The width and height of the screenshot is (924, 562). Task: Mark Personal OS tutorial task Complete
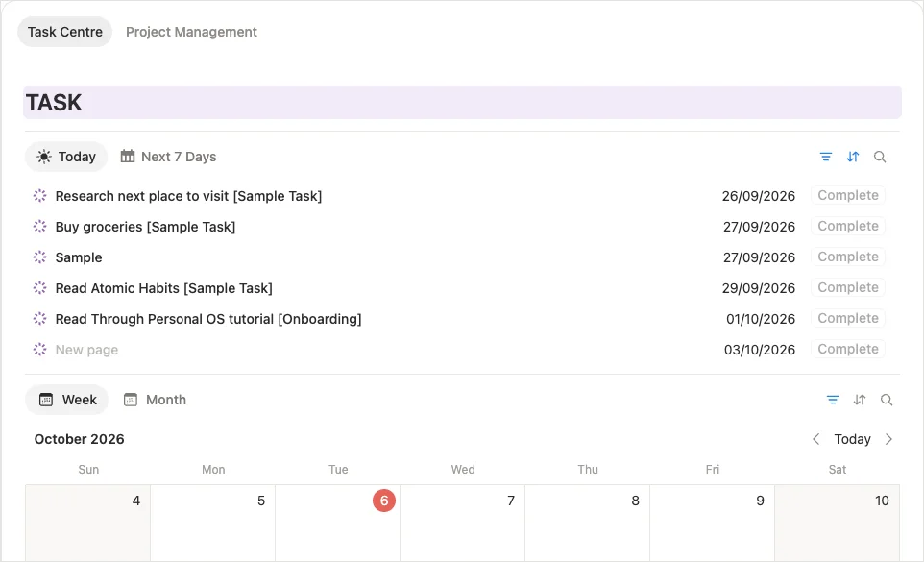pos(848,318)
